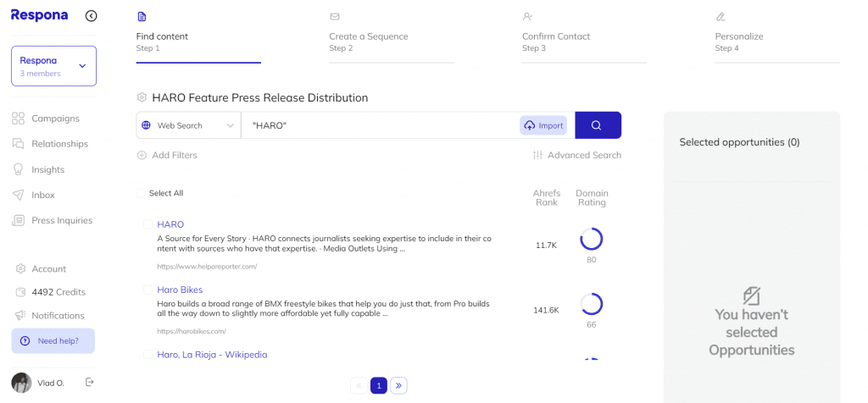Viewport: 868px width, 403px height.
Task: Collapse the sidebar with the arrow icon
Action: pyautogui.click(x=92, y=15)
